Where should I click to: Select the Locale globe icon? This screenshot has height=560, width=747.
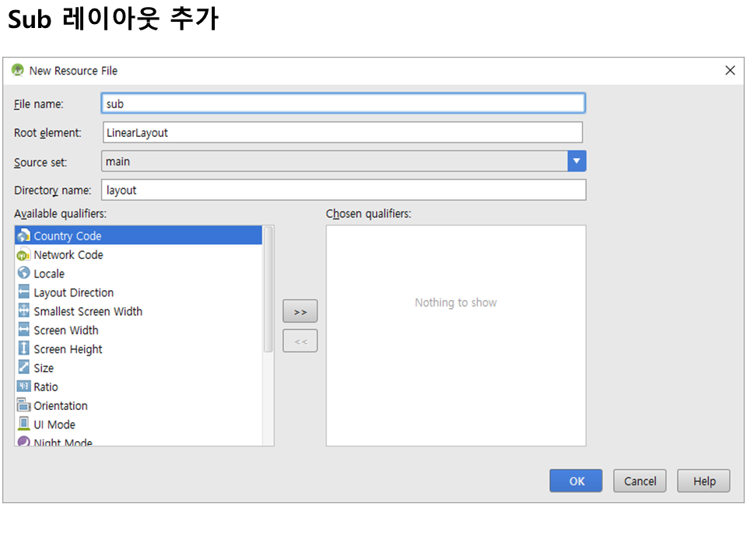tap(23, 274)
